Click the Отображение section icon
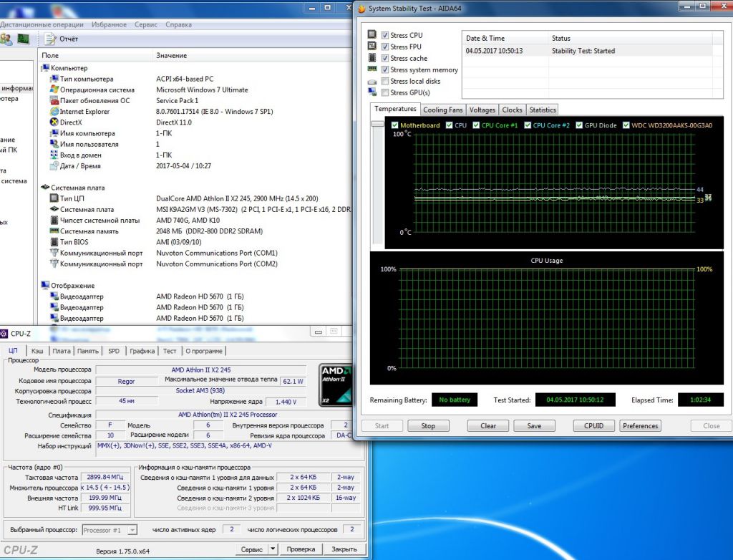Viewport: 733px width, 560px height. (x=45, y=286)
